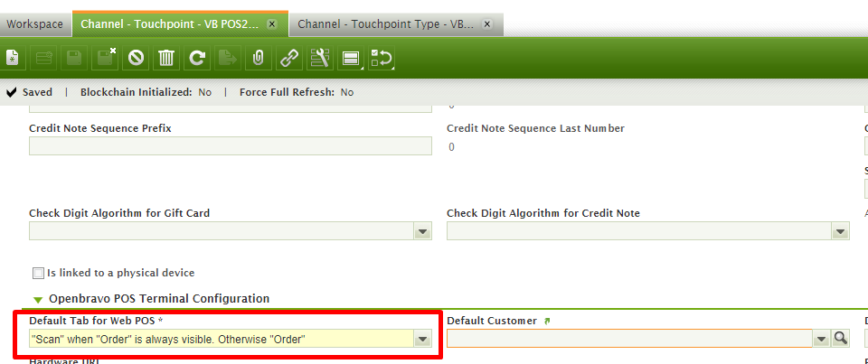The width and height of the screenshot is (868, 364).
Task: Click the save and close icon
Action: point(105,58)
